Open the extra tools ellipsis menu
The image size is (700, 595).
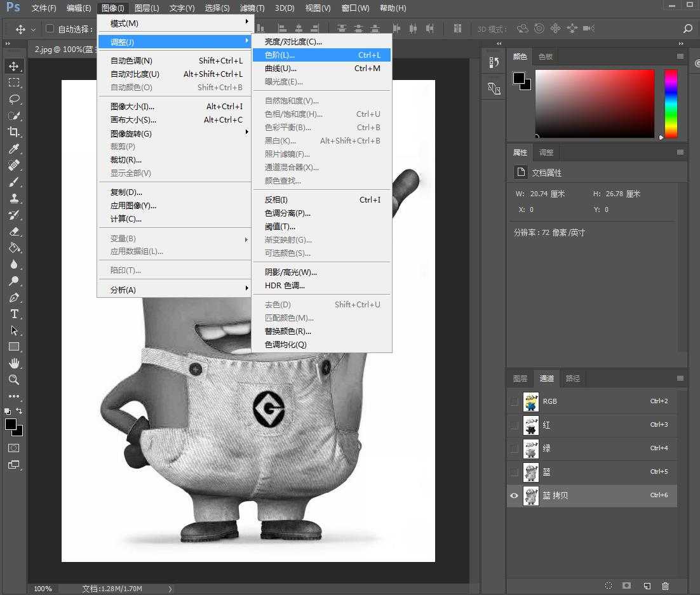point(14,396)
